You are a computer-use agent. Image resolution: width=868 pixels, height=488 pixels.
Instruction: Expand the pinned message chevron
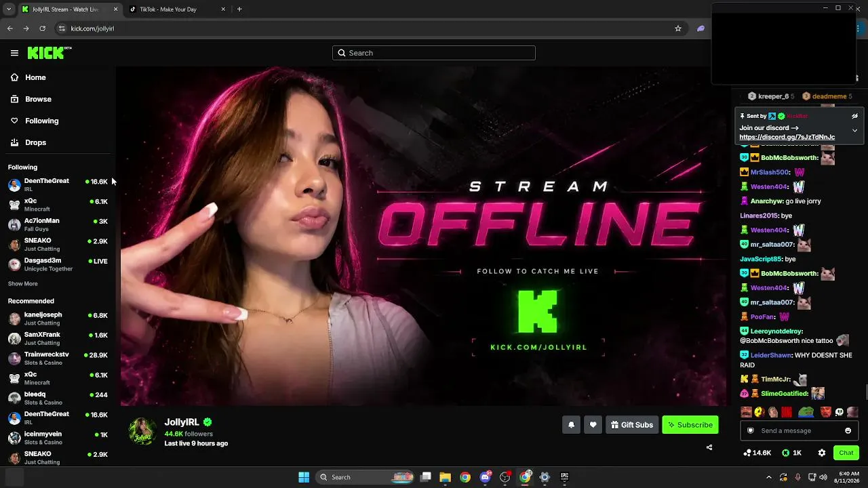coord(854,130)
